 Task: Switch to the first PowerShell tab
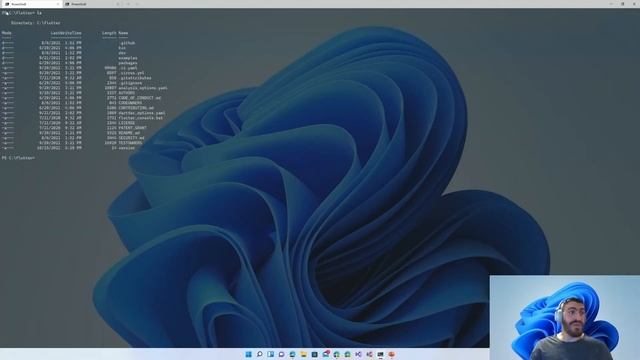click(31, 4)
